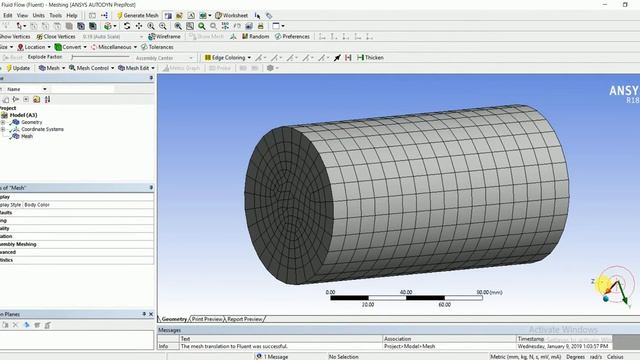Click the Look At view icon
Viewport: 640px width, 360px height.
pyautogui.click(x=237, y=26)
